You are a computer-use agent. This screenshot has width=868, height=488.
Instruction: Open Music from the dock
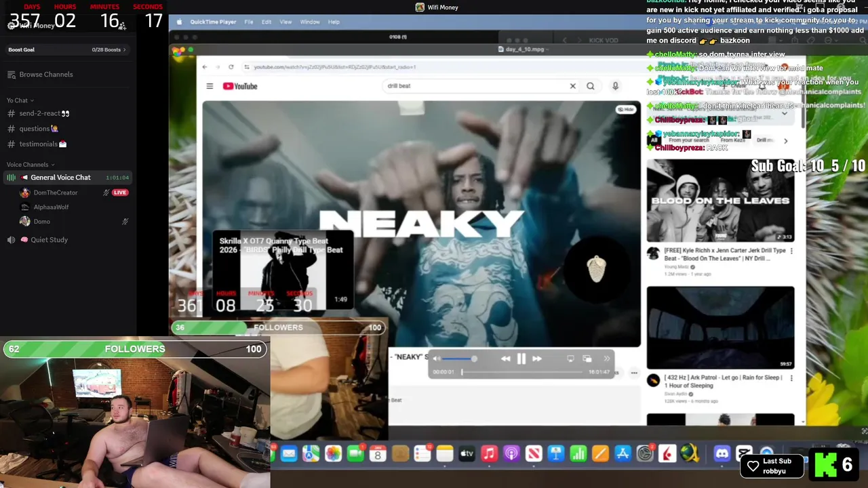(x=489, y=453)
